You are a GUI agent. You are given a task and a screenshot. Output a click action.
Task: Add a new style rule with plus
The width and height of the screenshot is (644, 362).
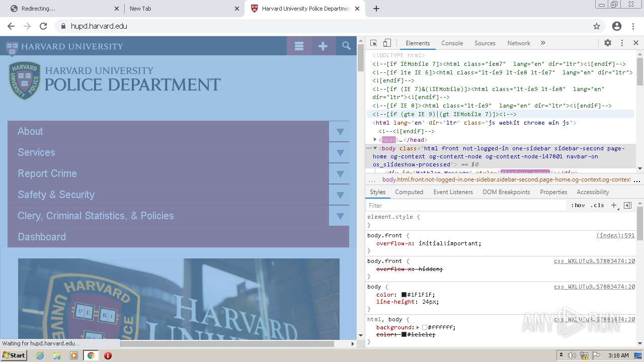point(614,205)
